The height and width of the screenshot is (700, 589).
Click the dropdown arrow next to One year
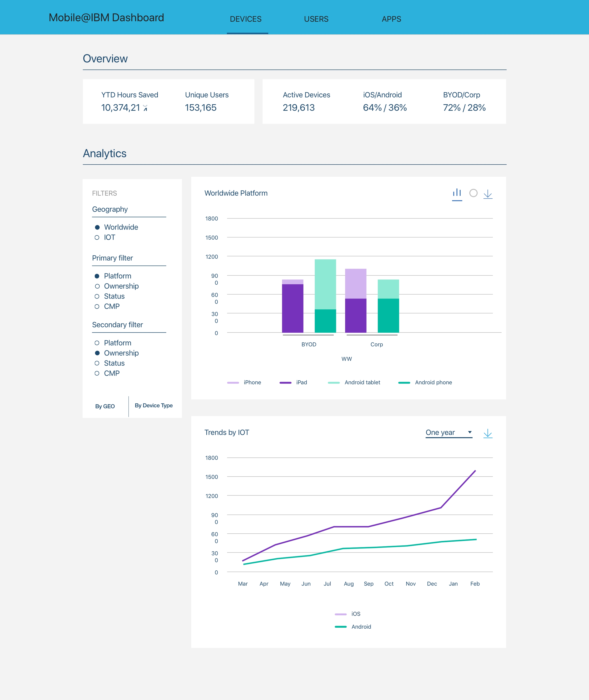click(470, 432)
